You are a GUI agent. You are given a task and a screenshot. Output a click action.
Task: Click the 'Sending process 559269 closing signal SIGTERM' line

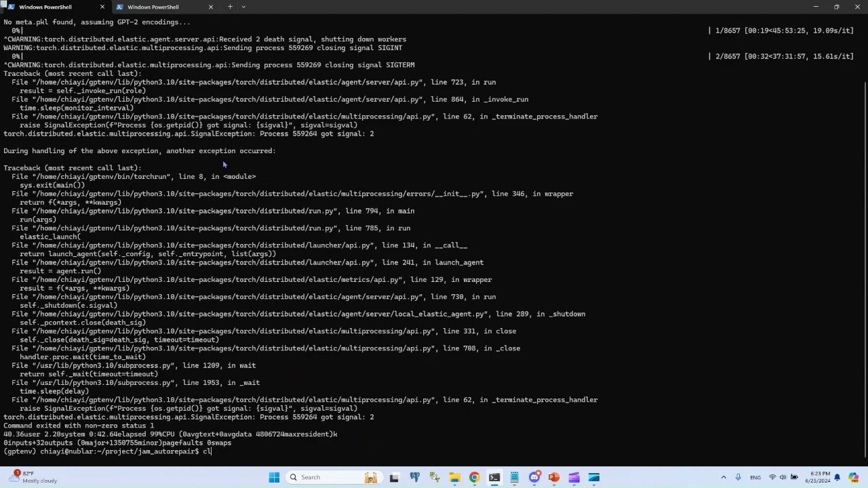209,65
